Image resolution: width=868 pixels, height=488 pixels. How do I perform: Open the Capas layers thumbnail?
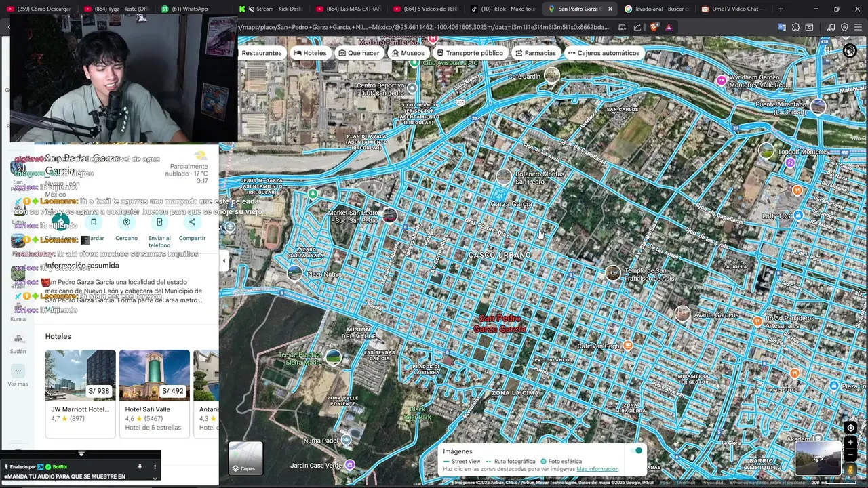point(245,458)
